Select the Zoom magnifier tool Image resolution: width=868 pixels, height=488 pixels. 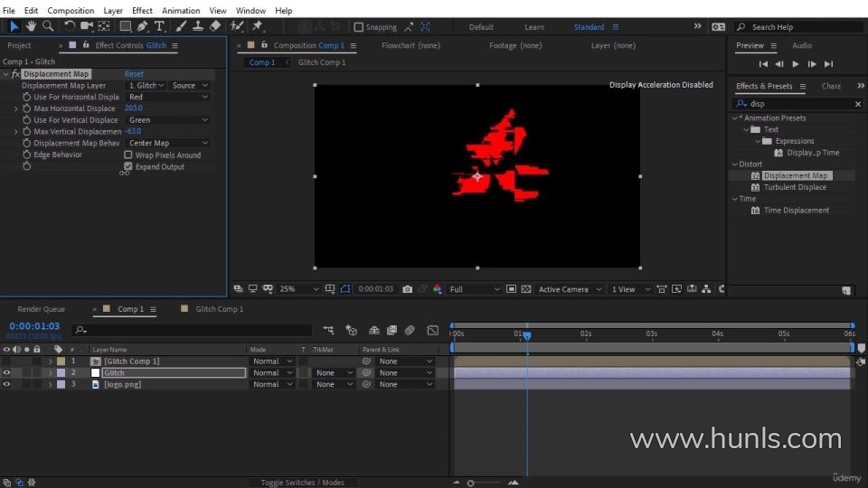click(x=46, y=26)
